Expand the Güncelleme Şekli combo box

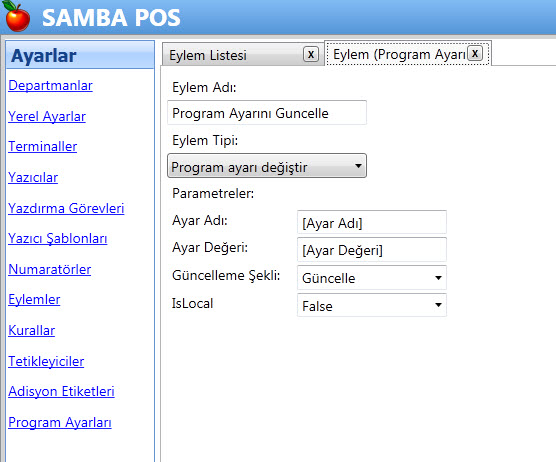pyautogui.click(x=372, y=278)
